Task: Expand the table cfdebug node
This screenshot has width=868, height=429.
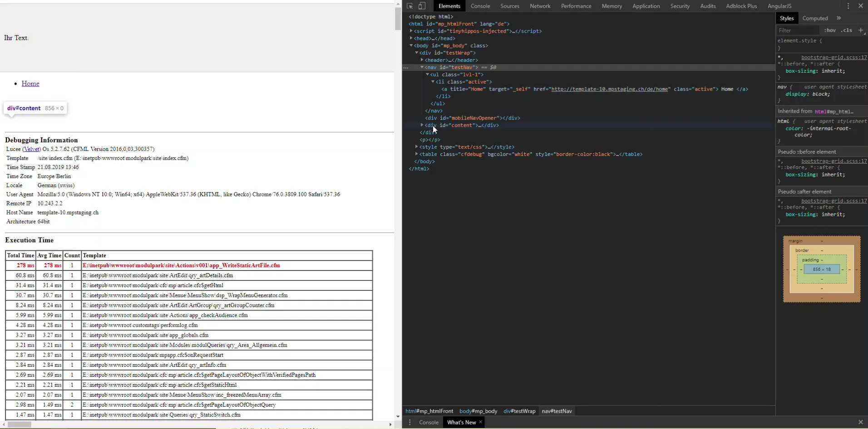Action: pos(416,154)
